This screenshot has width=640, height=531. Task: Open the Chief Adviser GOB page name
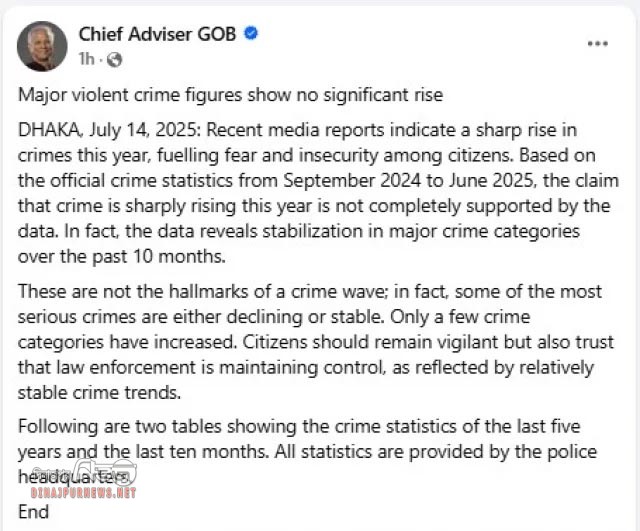pyautogui.click(x=157, y=34)
